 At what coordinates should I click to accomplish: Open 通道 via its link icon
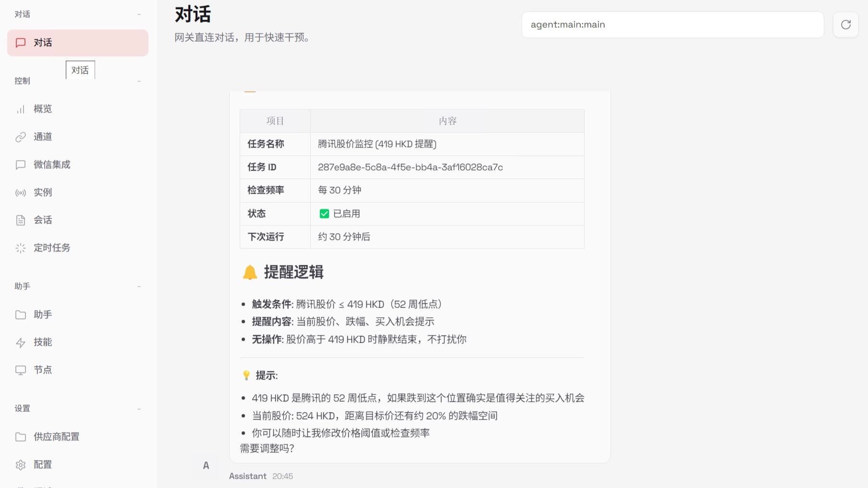21,137
